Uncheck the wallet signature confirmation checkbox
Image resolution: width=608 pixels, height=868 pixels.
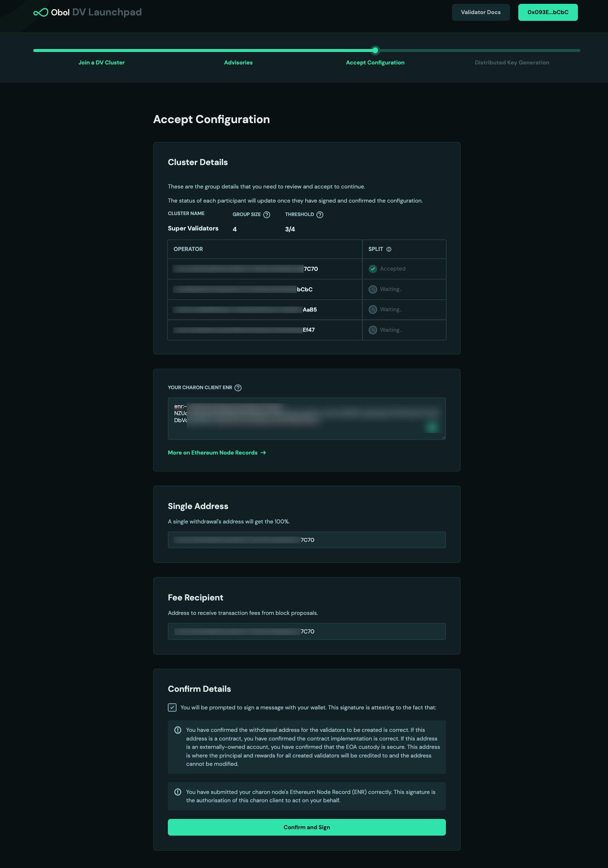[172, 707]
